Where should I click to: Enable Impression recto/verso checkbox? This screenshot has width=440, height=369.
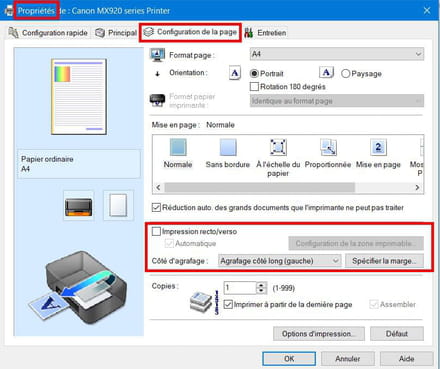point(156,231)
